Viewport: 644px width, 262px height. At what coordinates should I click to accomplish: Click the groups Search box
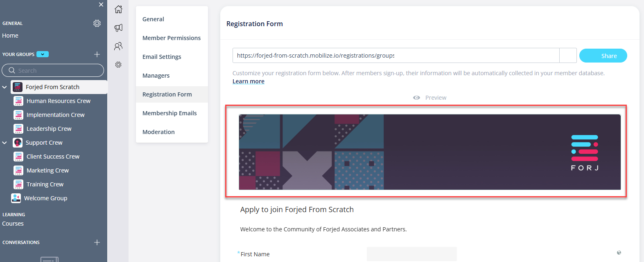point(53,70)
